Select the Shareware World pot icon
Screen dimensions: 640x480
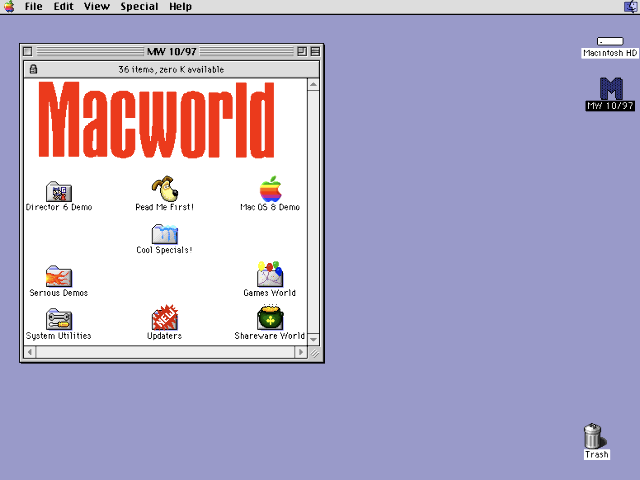pyautogui.click(x=270, y=317)
